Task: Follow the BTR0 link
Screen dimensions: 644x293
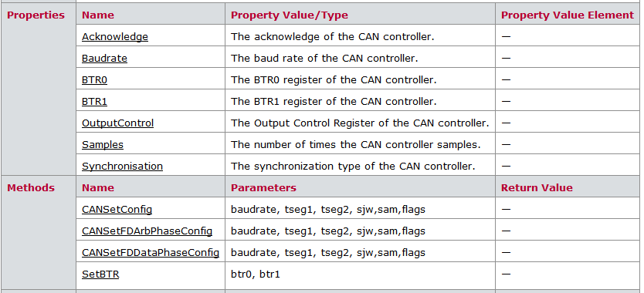Action: tap(94, 79)
